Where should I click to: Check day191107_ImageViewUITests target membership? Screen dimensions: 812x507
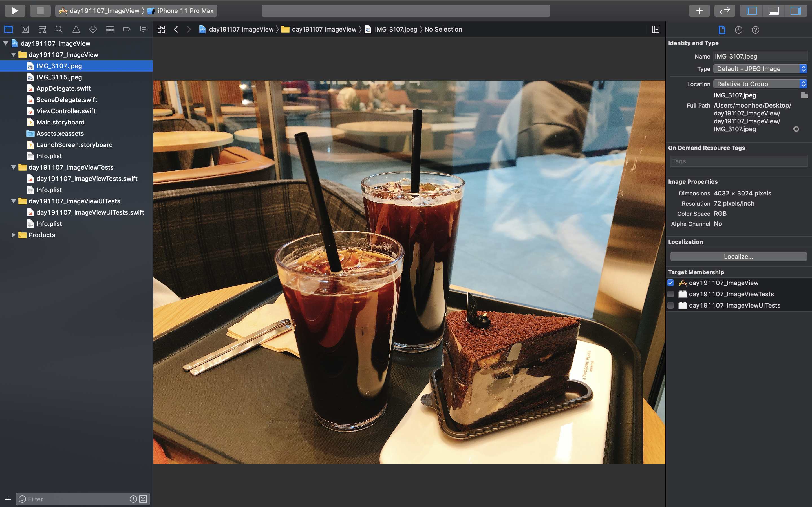click(670, 306)
